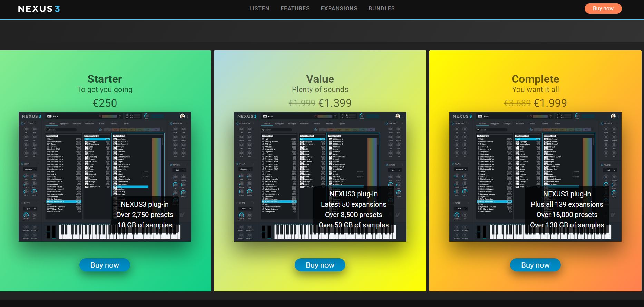The width and height of the screenshot is (644, 307).
Task: Click 'Over 2,750 presets' text
Action: [x=145, y=215]
